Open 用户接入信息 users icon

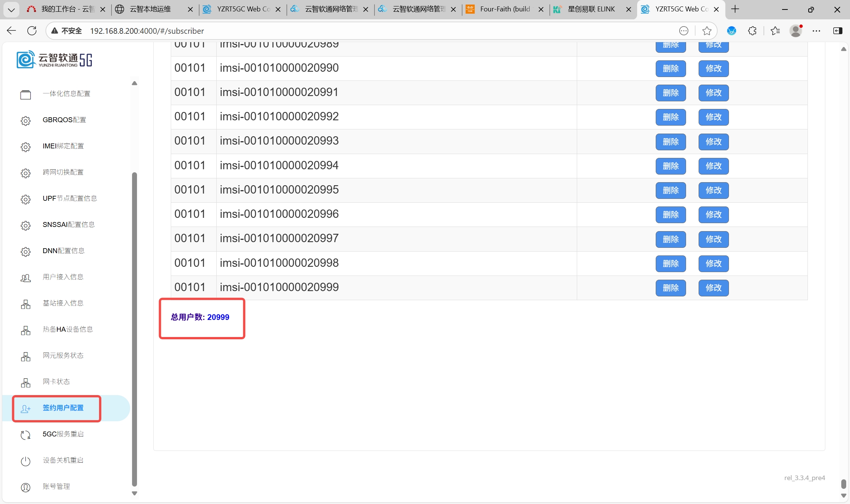coord(25,278)
